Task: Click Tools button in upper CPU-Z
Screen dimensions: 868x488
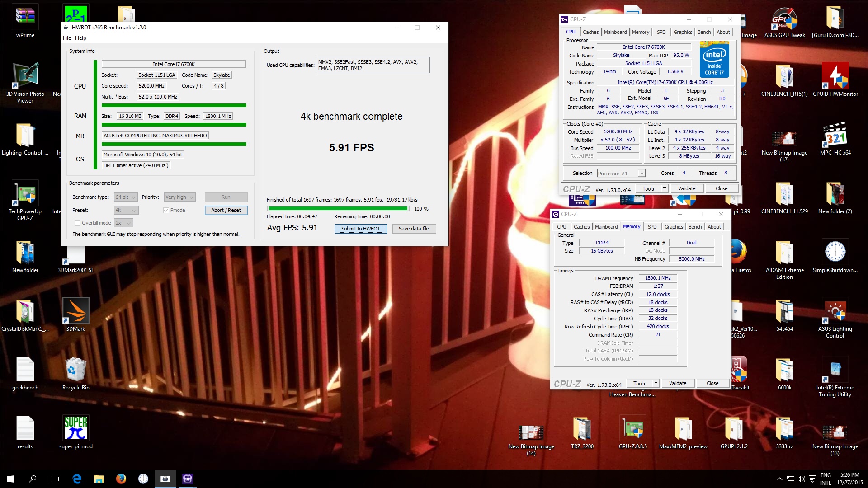Action: coord(648,188)
